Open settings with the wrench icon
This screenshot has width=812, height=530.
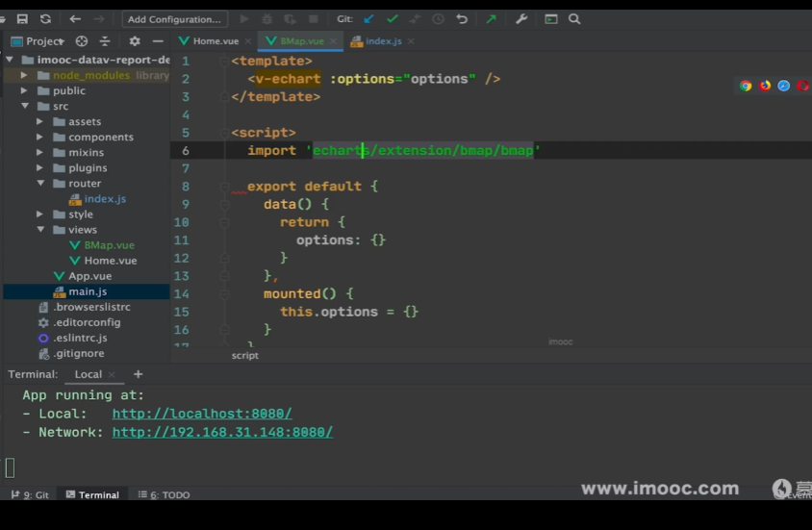[520, 19]
